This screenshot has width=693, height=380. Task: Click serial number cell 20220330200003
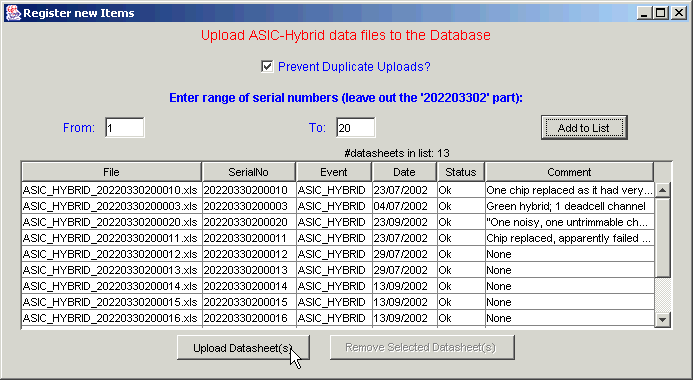click(x=249, y=206)
